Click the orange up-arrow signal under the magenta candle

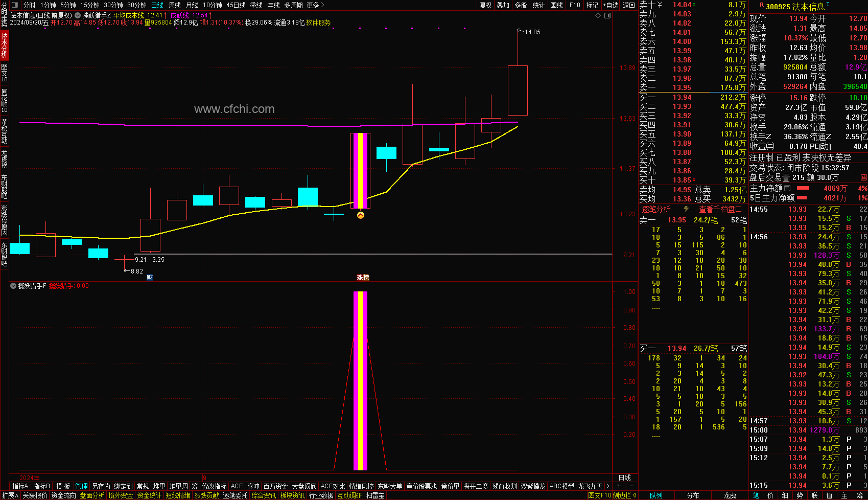click(x=360, y=215)
